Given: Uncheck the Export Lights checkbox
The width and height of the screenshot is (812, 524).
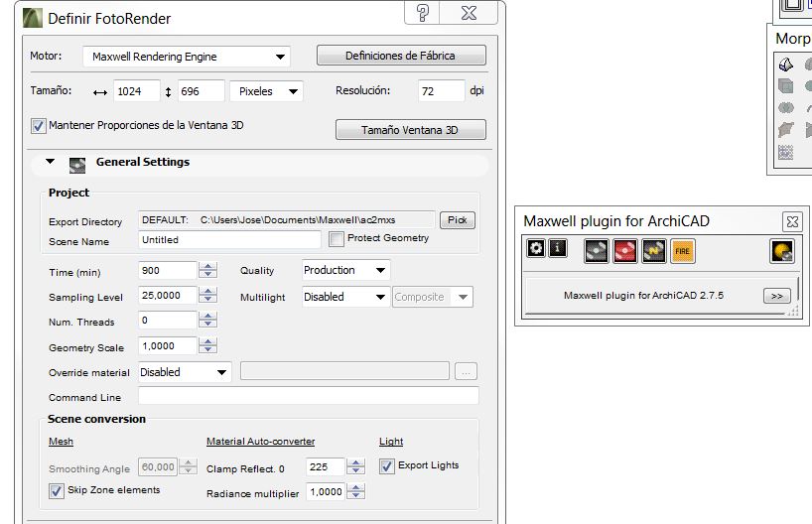Looking at the screenshot, I should pyautogui.click(x=388, y=465).
